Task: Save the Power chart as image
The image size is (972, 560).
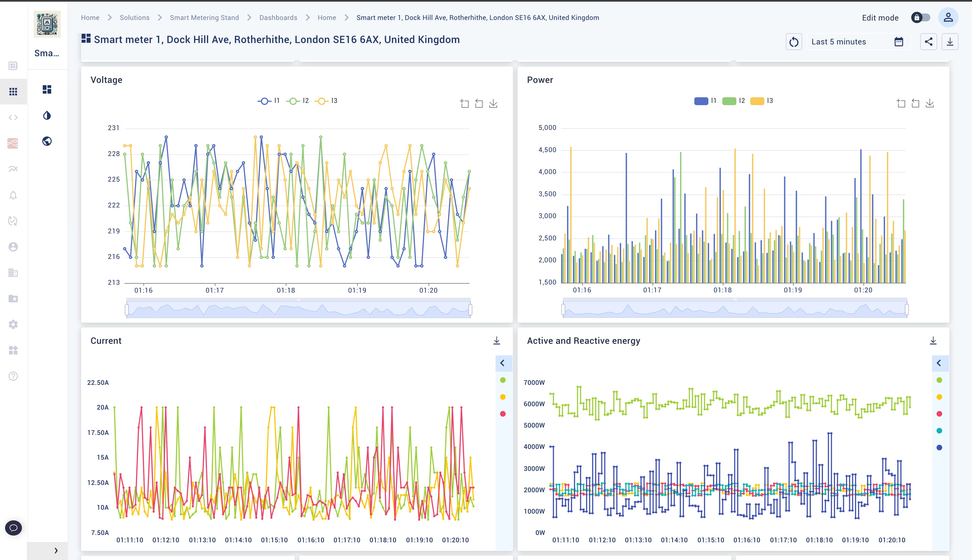Action: click(x=930, y=103)
